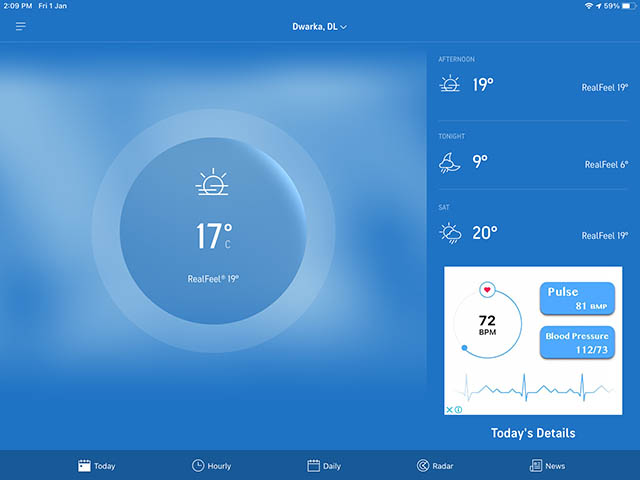
Task: Expand the Dwarka, DL location dropdown
Action: 344,27
